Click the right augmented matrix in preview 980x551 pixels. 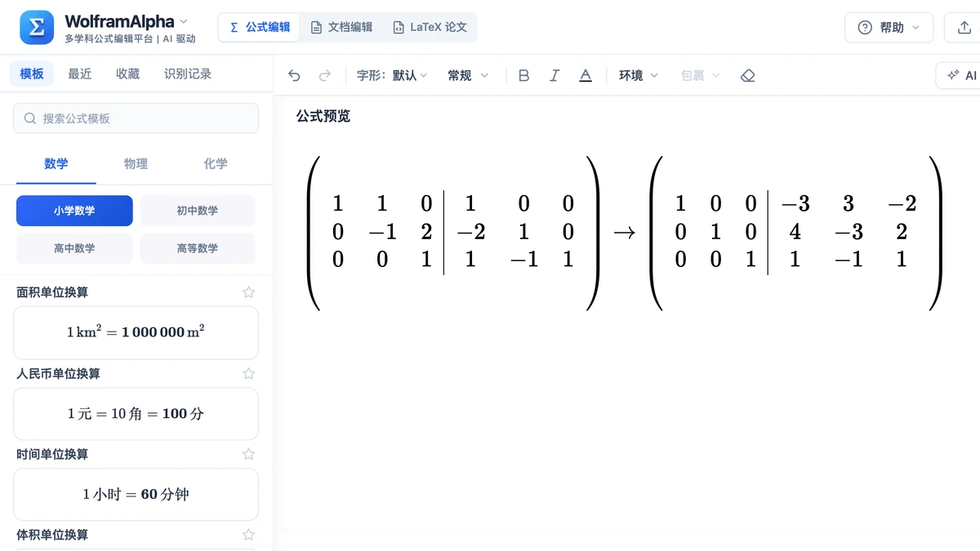[796, 233]
